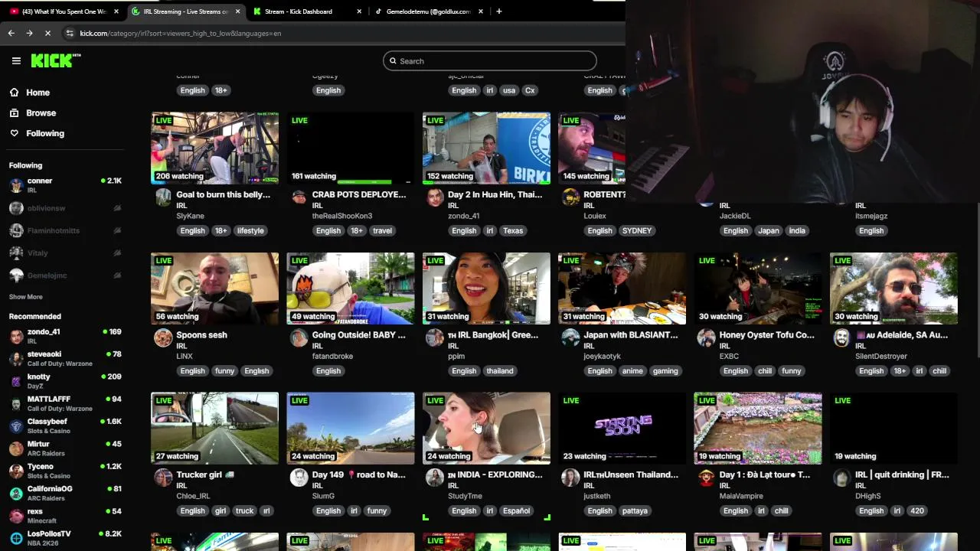Open rexs Minecraft channel in Recommended
The height and width of the screenshot is (551, 980).
click(x=65, y=516)
